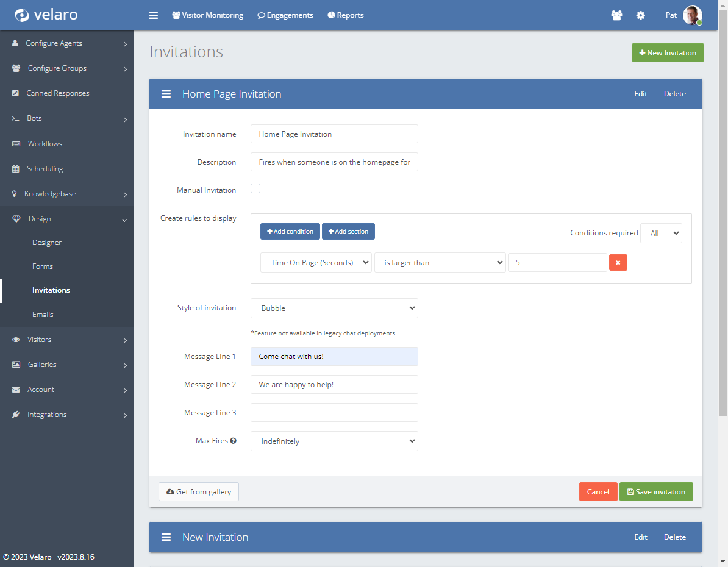Viewport: 728px width, 567px height.
Task: Click the hamburger menu icon in top bar
Action: 154,15
